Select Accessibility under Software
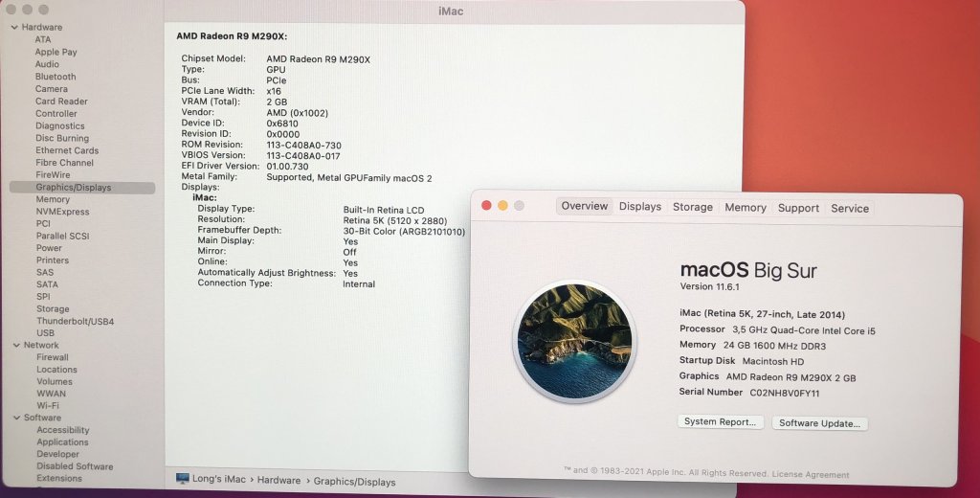 pos(63,430)
